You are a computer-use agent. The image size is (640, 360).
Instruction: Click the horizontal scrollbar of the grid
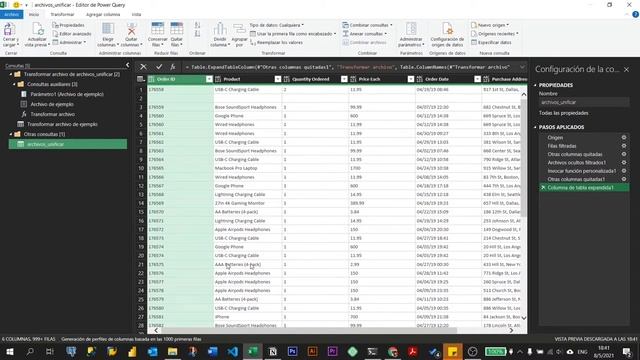[x=308, y=330]
